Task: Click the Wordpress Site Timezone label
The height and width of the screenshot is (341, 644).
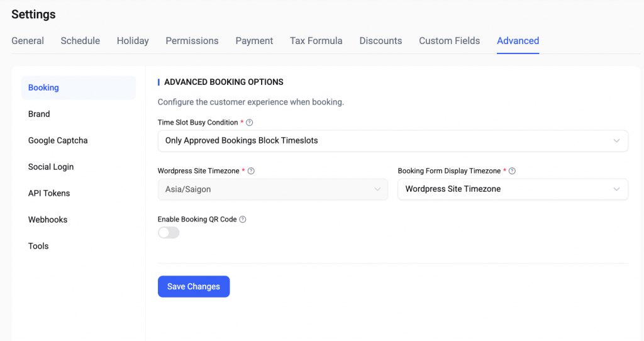Action: tap(198, 171)
